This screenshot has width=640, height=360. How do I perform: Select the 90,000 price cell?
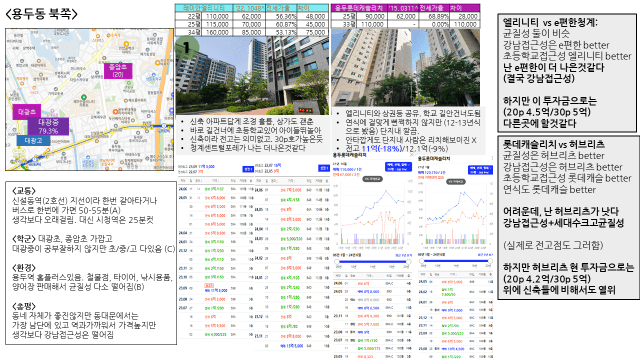(371, 16)
